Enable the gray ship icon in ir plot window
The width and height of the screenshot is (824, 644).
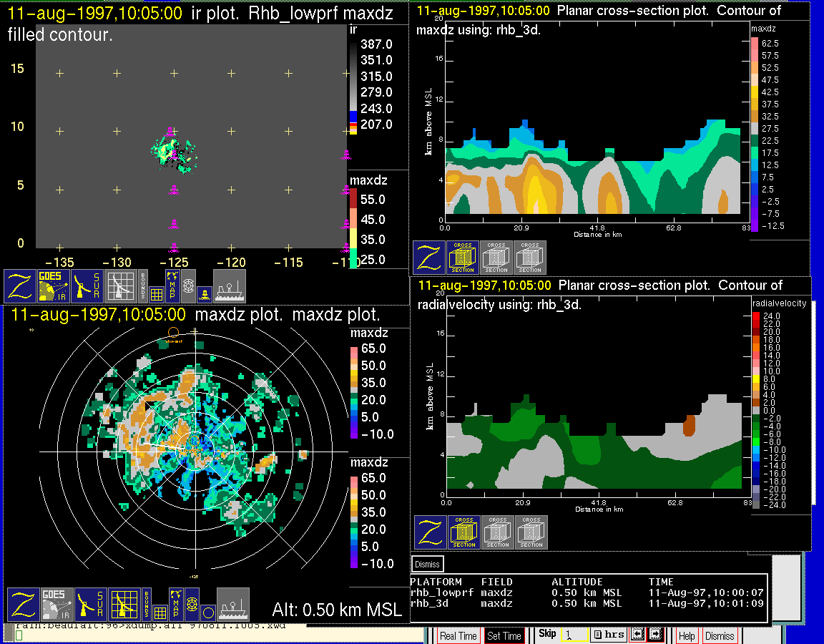(230, 286)
